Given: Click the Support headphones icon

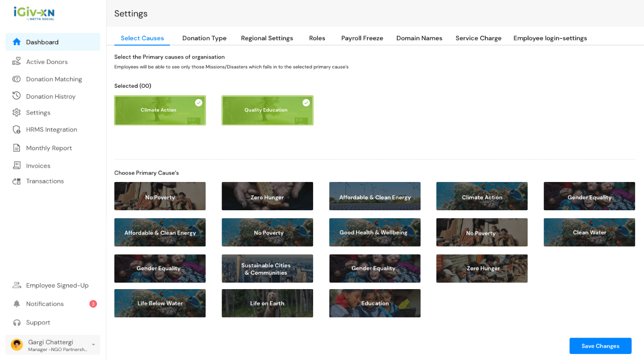Looking at the screenshot, I should coord(17,322).
